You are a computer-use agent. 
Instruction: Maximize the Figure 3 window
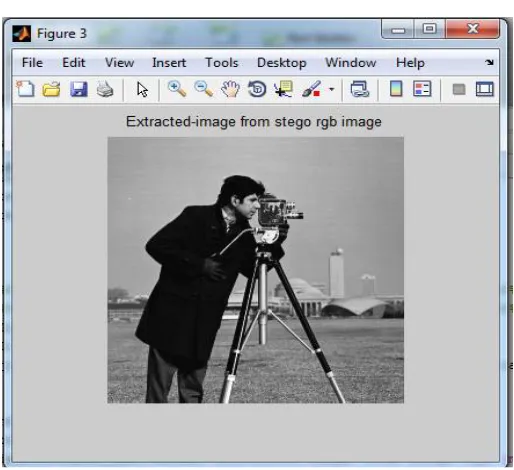[430, 29]
